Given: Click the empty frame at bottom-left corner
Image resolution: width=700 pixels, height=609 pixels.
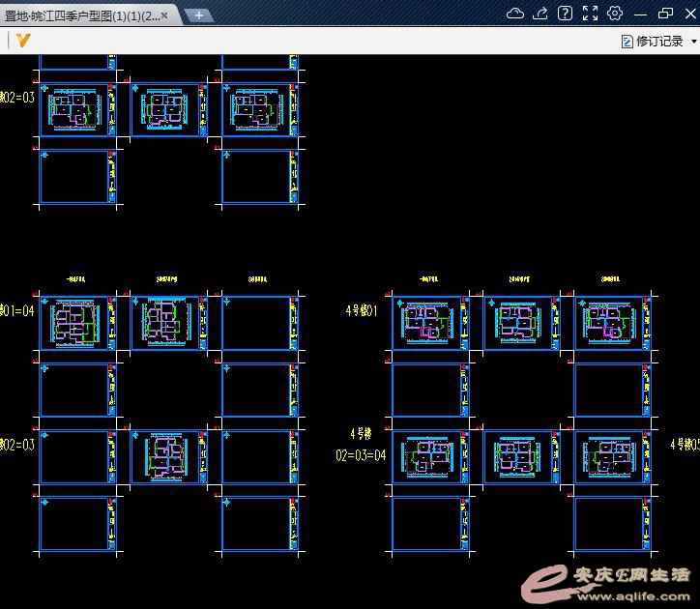Looking at the screenshot, I should pos(73,525).
